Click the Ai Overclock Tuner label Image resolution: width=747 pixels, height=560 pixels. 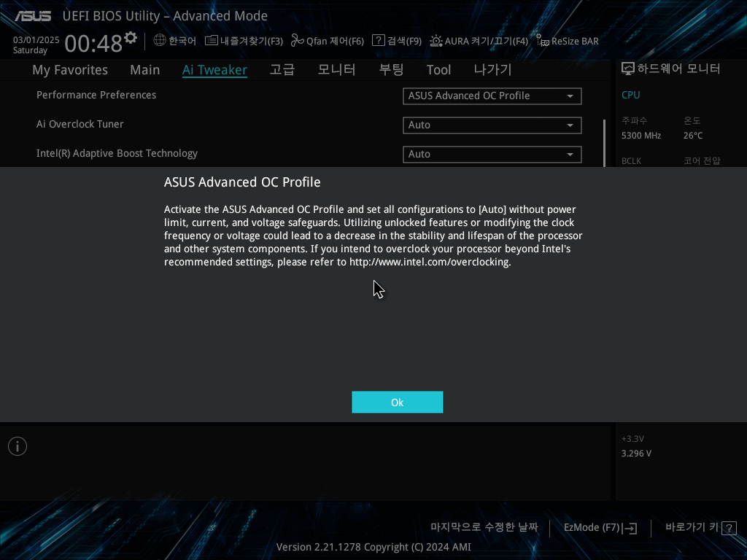tap(80, 124)
